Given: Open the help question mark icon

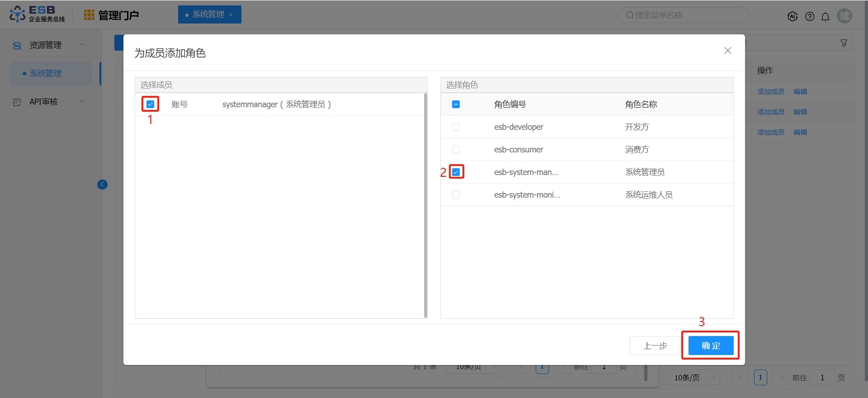Looking at the screenshot, I should click(810, 17).
